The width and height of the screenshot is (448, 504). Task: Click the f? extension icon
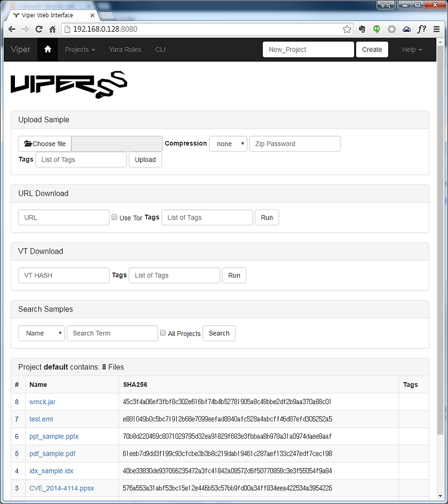tap(422, 29)
